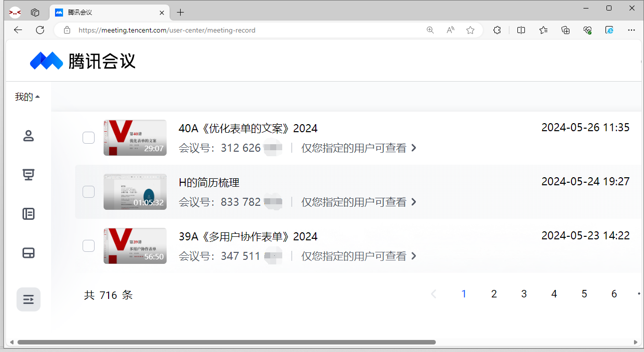Click the Tencent Meeting logo

83,61
